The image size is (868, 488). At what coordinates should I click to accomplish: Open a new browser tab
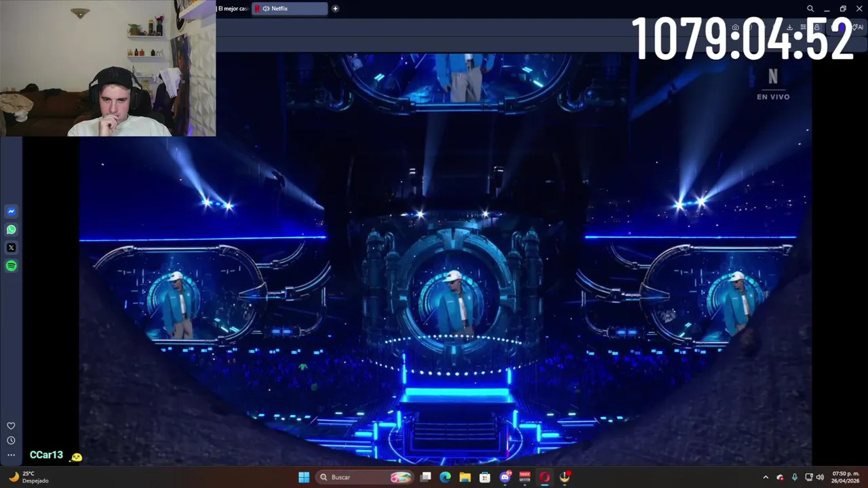[x=335, y=9]
